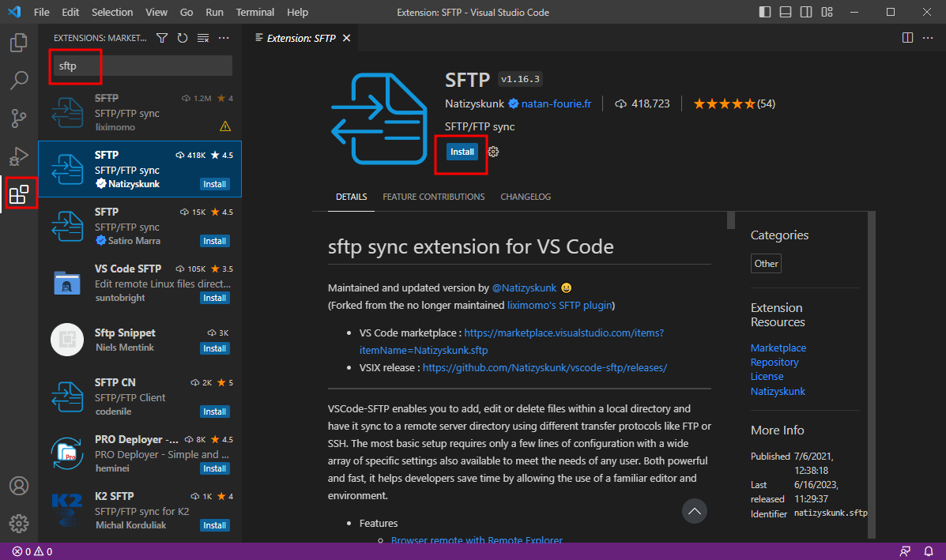946x560 pixels.
Task: Open the Run and Debug view
Action: 19,156
